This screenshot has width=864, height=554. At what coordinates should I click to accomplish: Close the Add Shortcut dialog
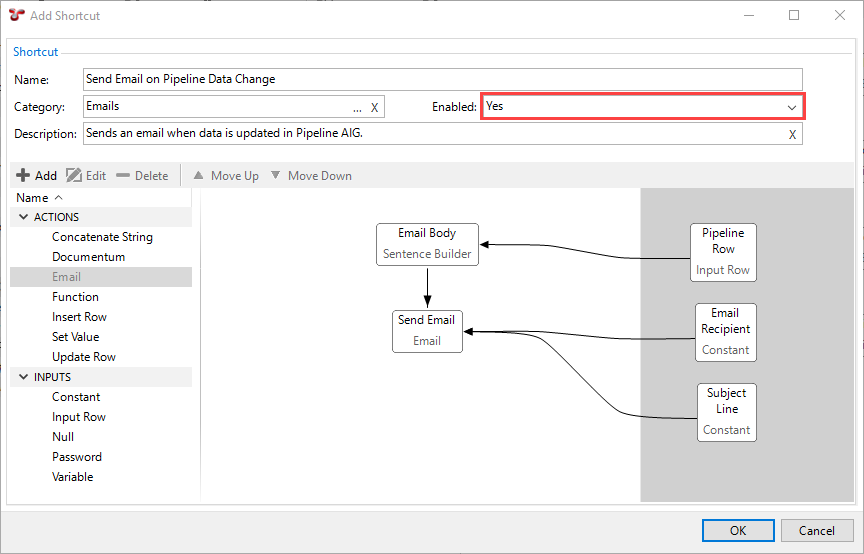click(x=840, y=15)
